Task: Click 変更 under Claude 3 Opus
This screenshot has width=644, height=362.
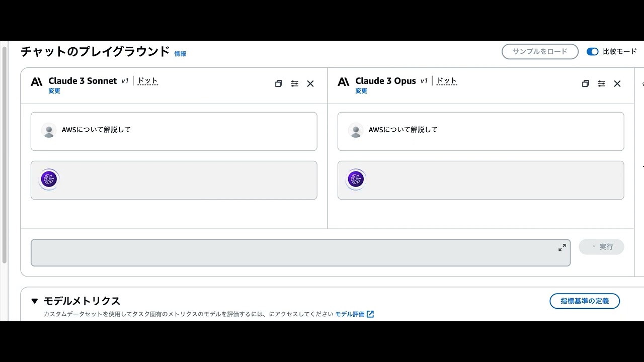Action: (x=361, y=91)
